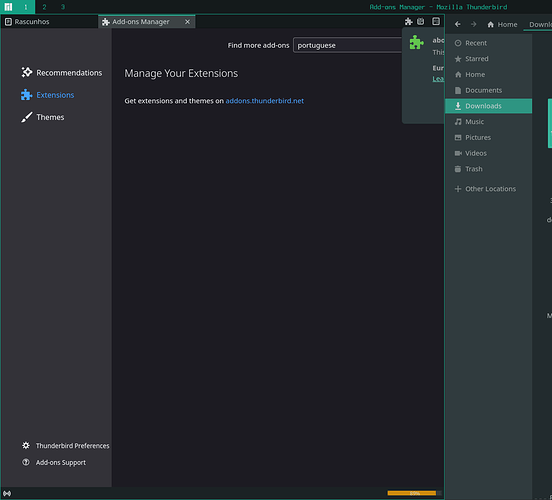Click the Learn more link in popup
This screenshot has height=500, width=552.
tap(438, 79)
